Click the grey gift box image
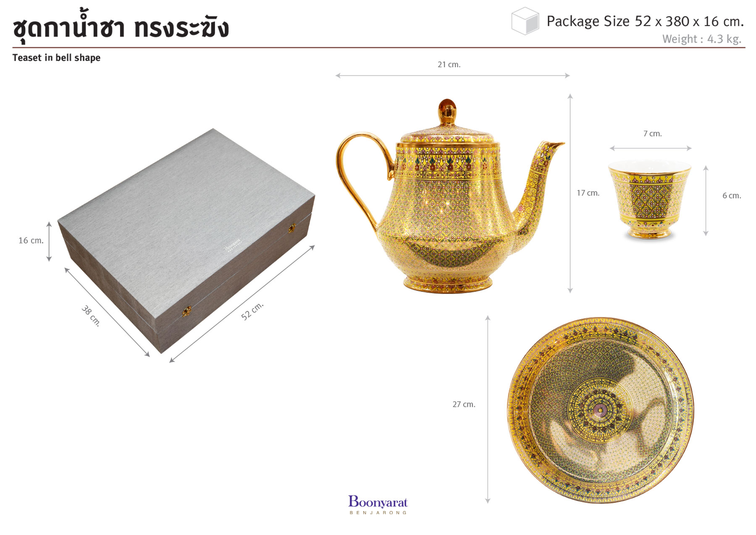 186,240
